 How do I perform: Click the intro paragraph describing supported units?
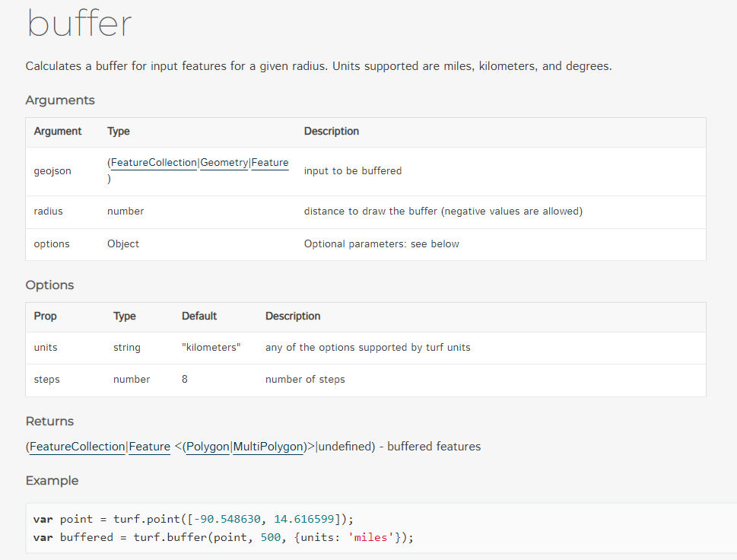pyautogui.click(x=319, y=65)
